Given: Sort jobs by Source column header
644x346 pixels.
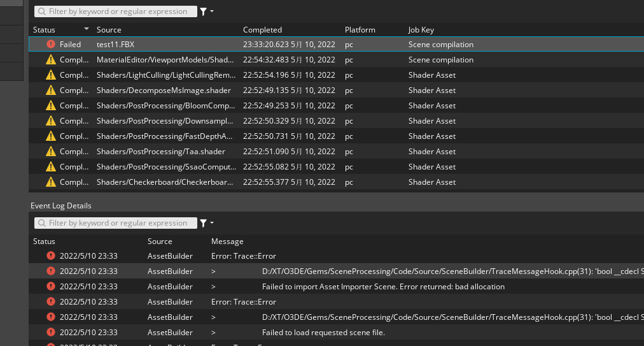Looking at the screenshot, I should [109, 29].
